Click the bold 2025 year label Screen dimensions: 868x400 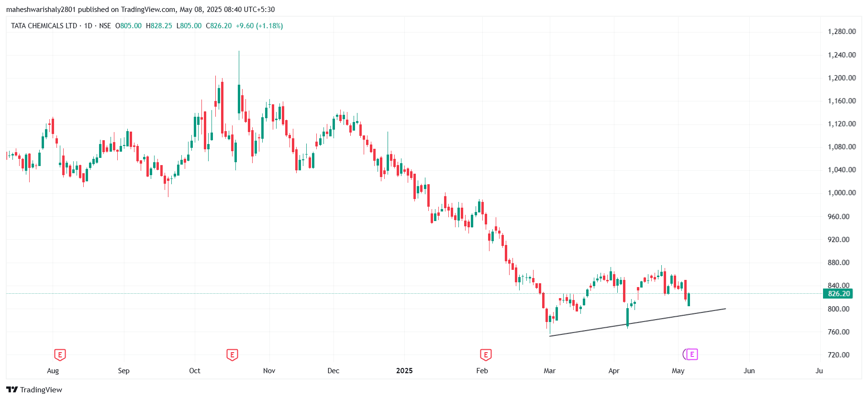point(404,371)
